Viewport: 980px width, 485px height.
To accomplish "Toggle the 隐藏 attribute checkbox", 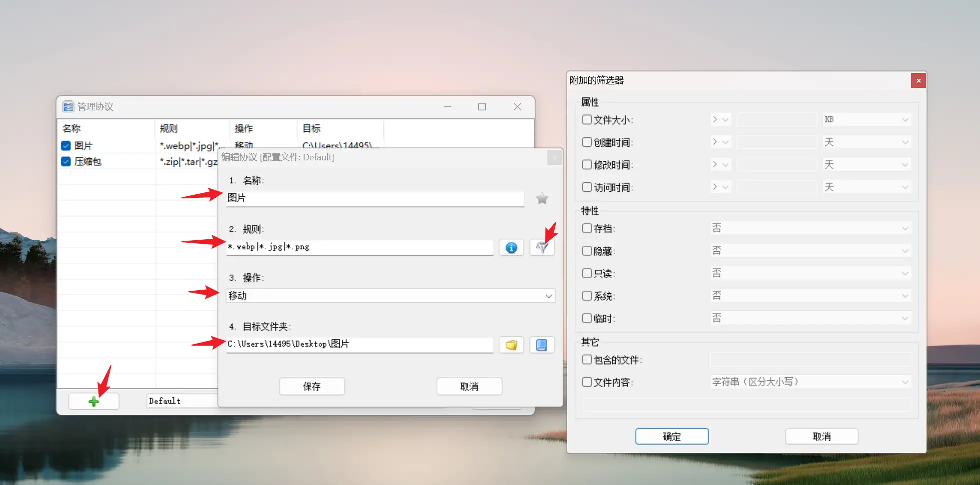I will 587,251.
